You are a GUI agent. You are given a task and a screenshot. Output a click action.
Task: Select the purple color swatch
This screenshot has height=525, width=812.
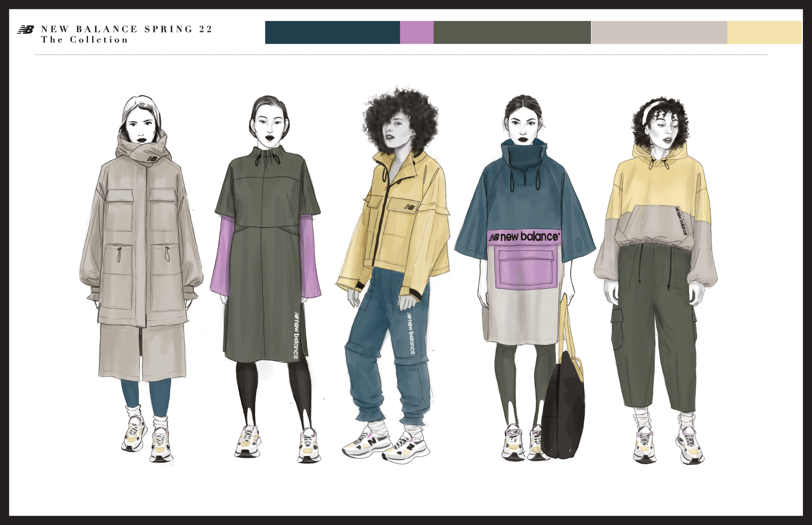point(417,32)
